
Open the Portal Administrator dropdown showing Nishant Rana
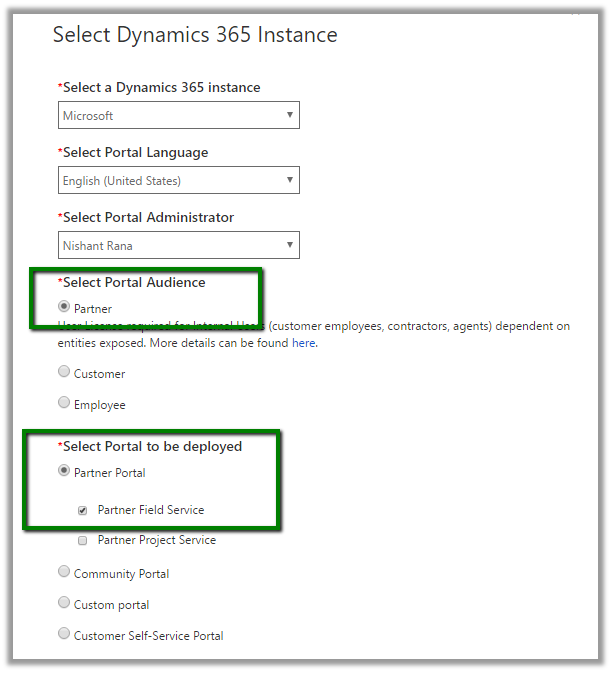(178, 246)
